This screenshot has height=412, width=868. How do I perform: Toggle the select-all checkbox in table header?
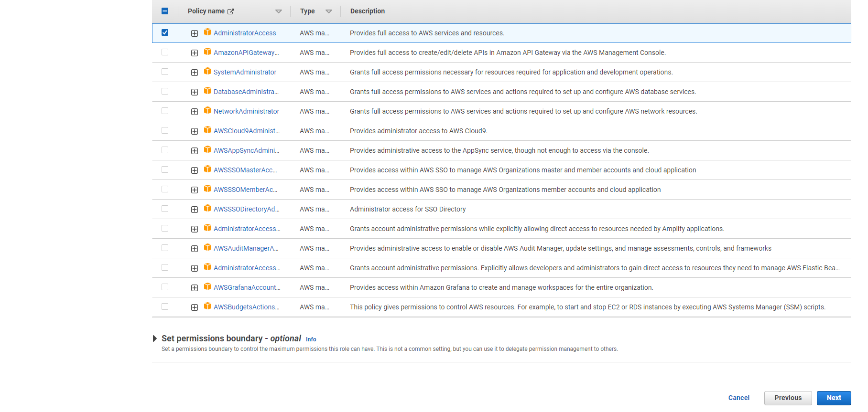tap(165, 11)
